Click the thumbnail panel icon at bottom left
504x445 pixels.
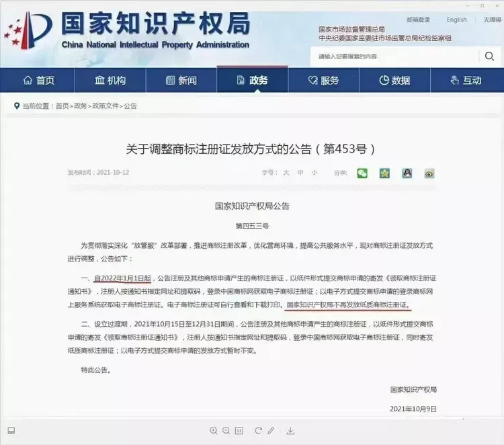(x=11, y=430)
